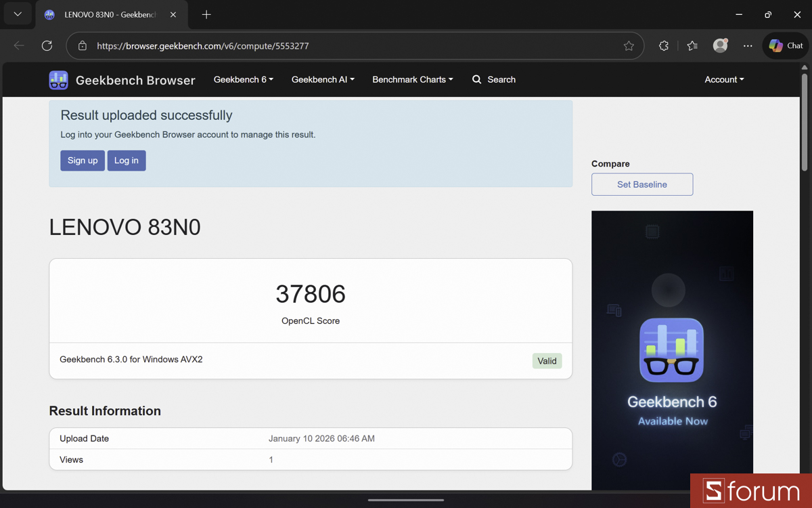Click the Geekbench Browser logo icon

point(59,80)
